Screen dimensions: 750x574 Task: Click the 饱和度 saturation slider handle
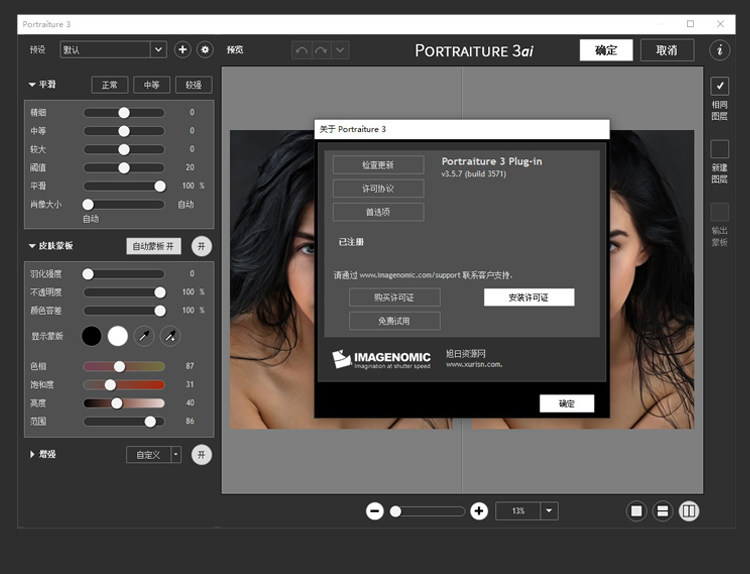(110, 385)
